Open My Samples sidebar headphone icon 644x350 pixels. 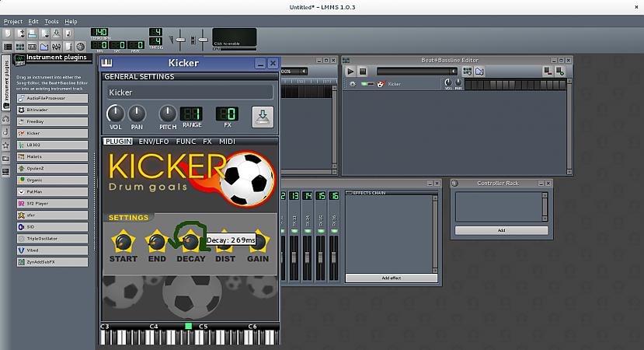pyautogui.click(x=5, y=119)
